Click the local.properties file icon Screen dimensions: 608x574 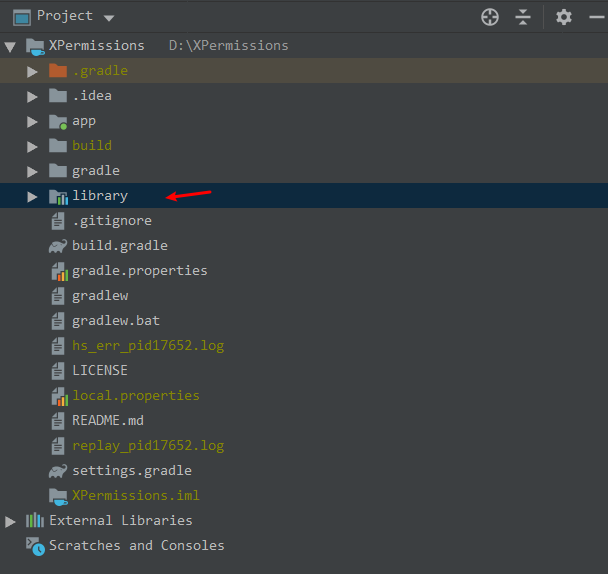pyautogui.click(x=60, y=396)
